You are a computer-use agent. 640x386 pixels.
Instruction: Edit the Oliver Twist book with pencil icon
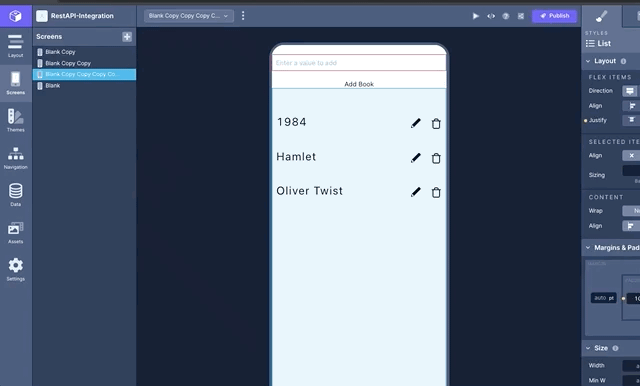coord(416,192)
